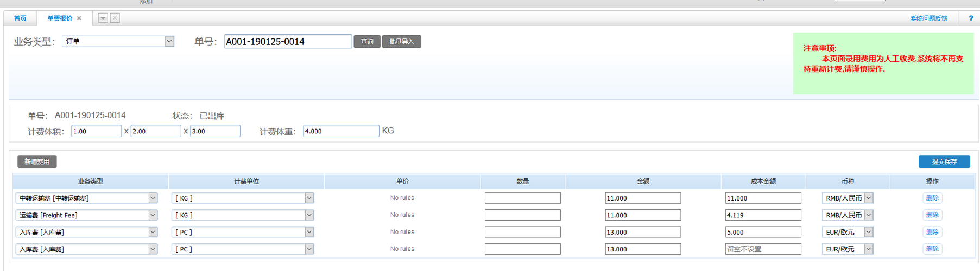Expand the 中转运输费 business type dropdown
The height and width of the screenshot is (271, 980).
[153, 198]
